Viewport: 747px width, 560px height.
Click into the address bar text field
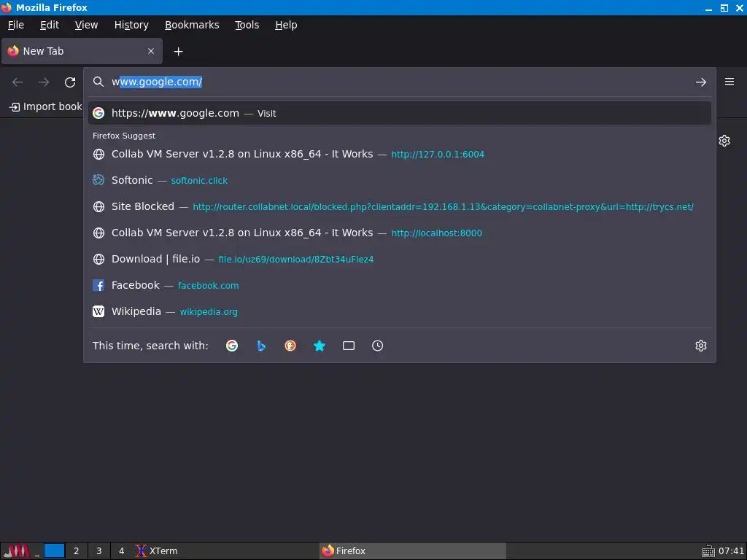pyautogui.click(x=400, y=82)
